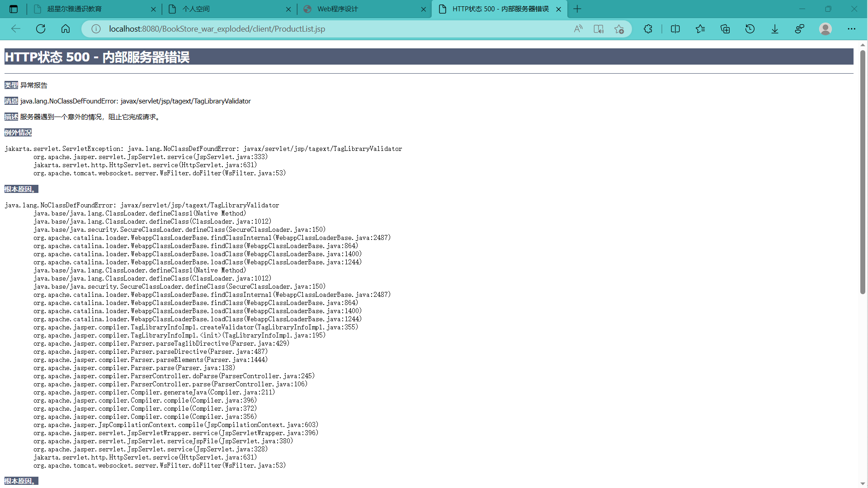Show browsing History
This screenshot has width=868, height=488.
pyautogui.click(x=750, y=29)
